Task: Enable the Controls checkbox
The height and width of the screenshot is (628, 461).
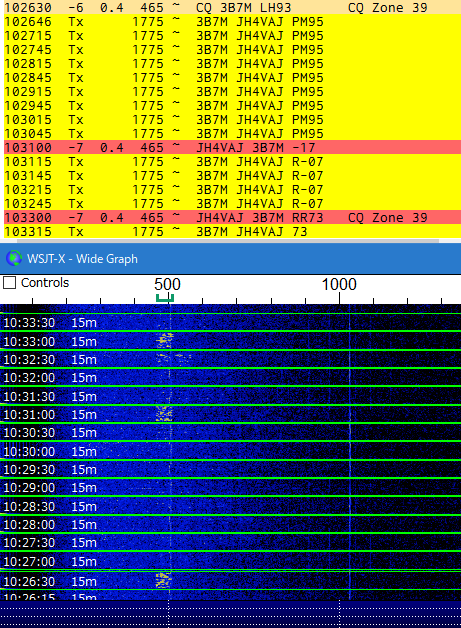Action: pyautogui.click(x=9, y=282)
